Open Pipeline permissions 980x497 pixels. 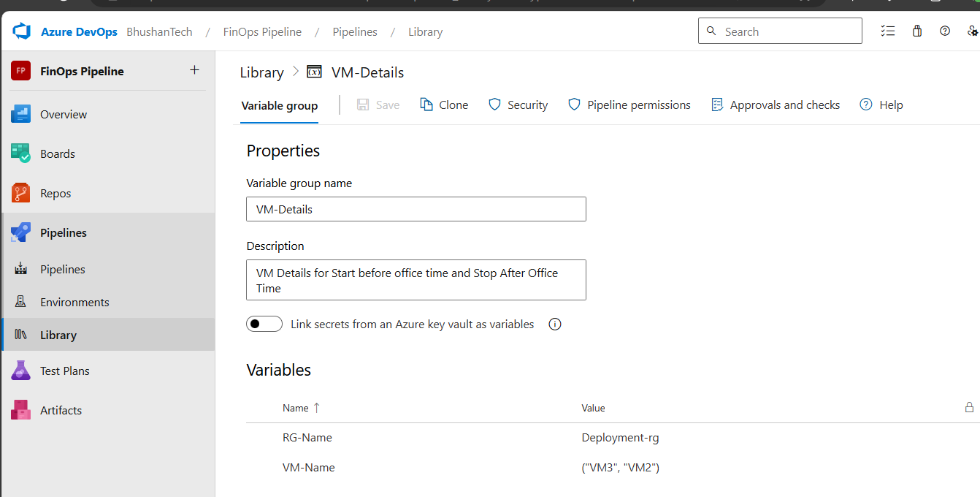[629, 105]
